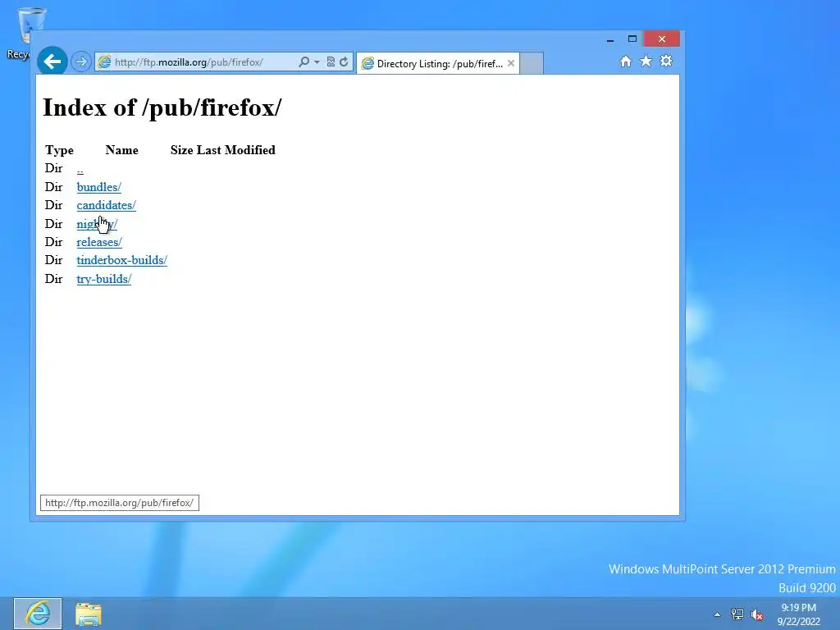Open Favorites with the star icon
The image size is (840, 630).
pos(646,62)
